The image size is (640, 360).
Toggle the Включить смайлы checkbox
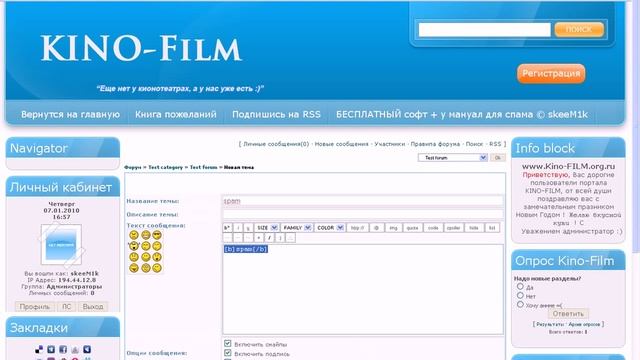pyautogui.click(x=228, y=343)
